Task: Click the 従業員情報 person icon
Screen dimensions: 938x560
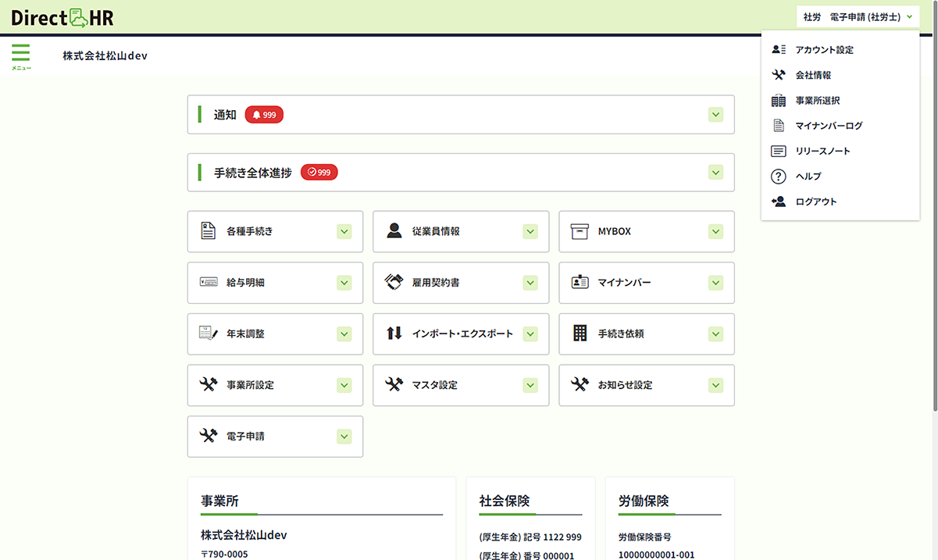Action: [394, 231]
